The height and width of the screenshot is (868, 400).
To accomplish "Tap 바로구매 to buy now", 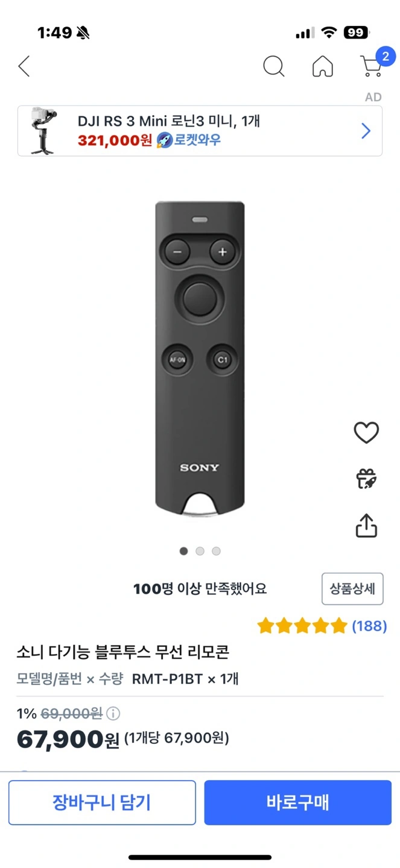I will click(297, 802).
